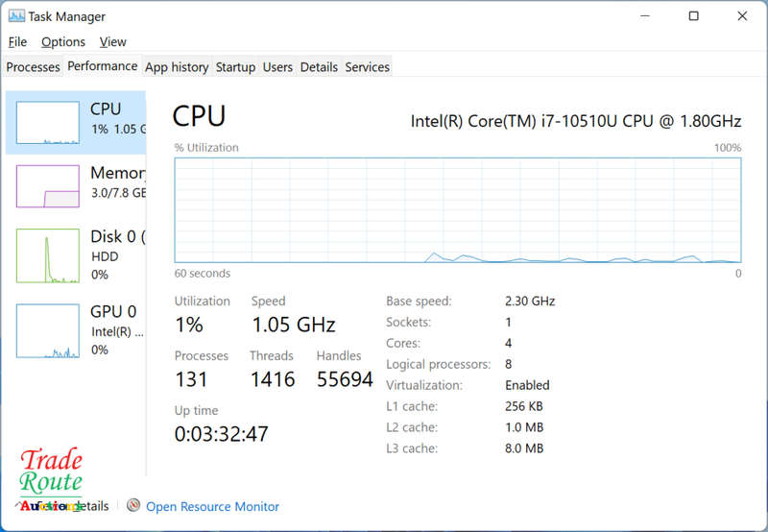Switch to the Users tab
Screen dimensions: 768x532
(277, 66)
